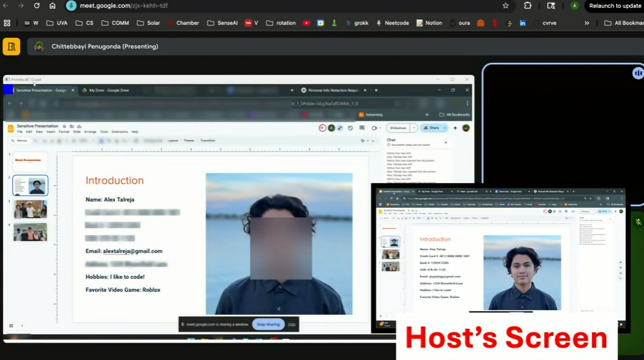The height and width of the screenshot is (360, 644).
Task: Open the File menu in Slides
Action: coord(20,132)
